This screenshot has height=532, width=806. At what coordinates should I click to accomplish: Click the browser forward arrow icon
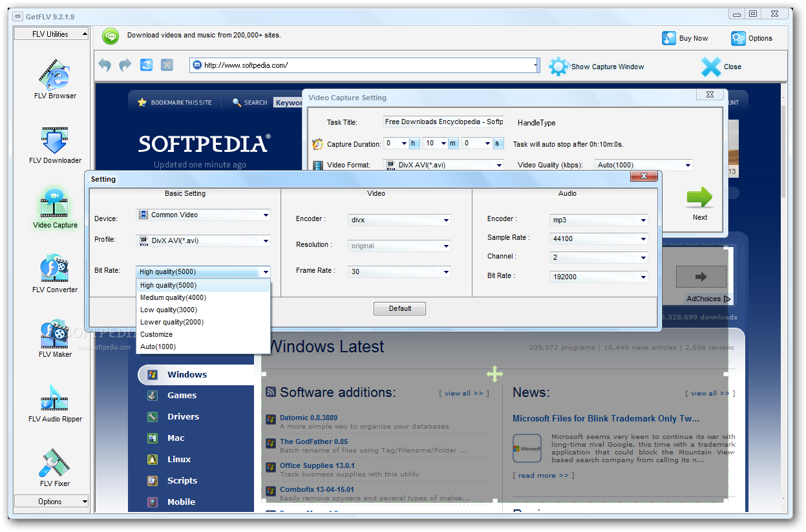point(125,65)
